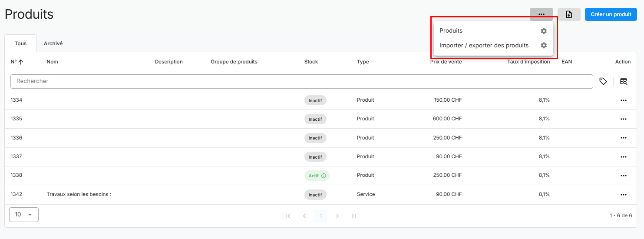Open action menu for product 1342
This screenshot has width=644, height=239.
tap(623, 195)
